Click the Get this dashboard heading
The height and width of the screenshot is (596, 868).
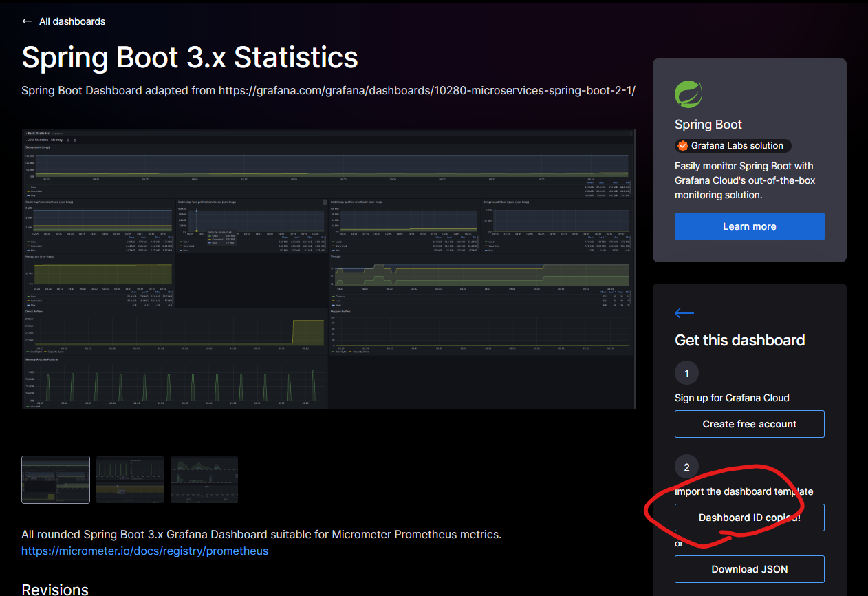click(740, 341)
